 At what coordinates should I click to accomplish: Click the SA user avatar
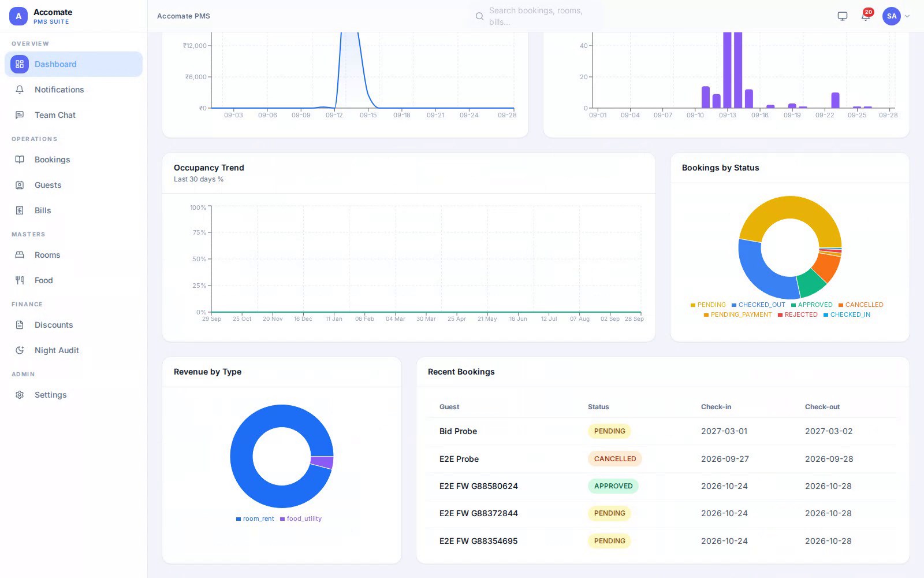point(892,16)
